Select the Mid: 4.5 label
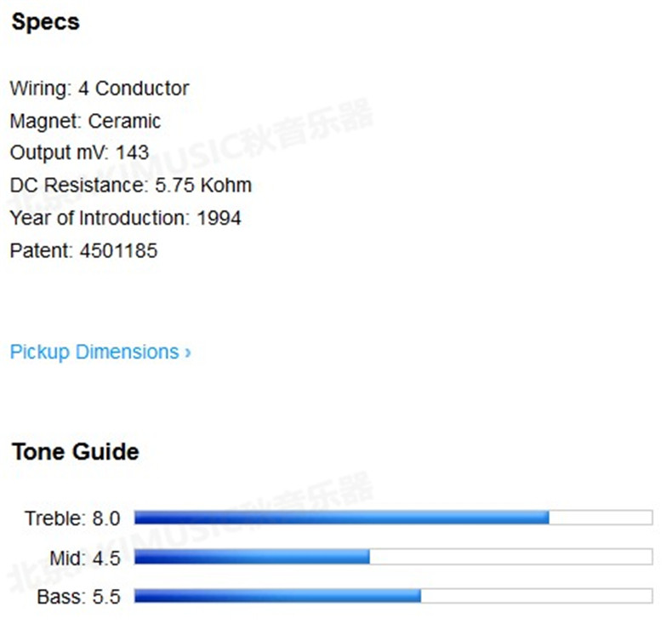 pos(84,558)
